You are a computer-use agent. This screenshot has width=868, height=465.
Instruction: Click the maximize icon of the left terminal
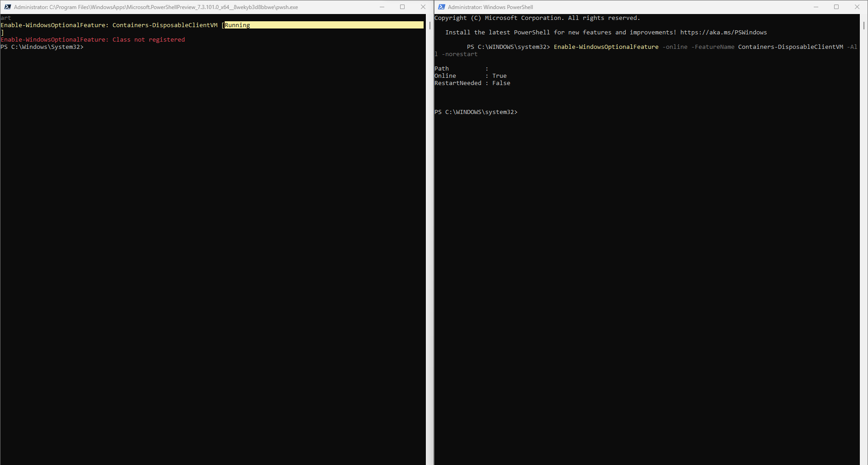tap(402, 7)
